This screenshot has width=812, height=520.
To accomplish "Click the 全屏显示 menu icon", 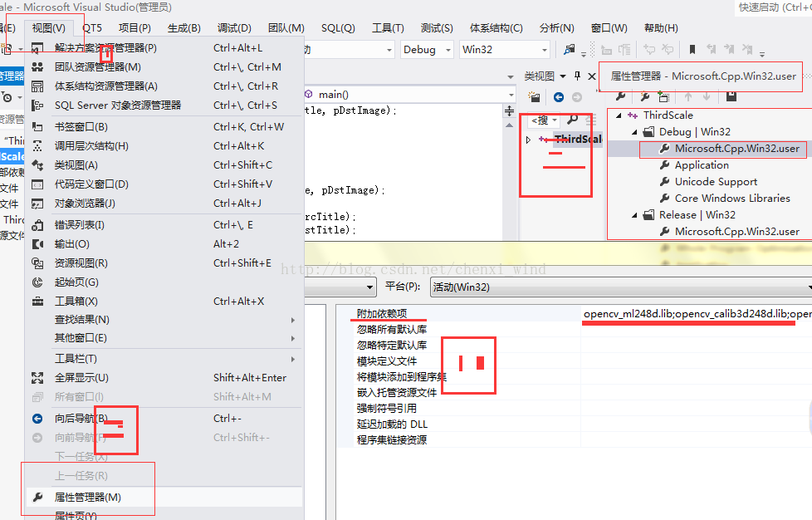I will click(x=37, y=378).
